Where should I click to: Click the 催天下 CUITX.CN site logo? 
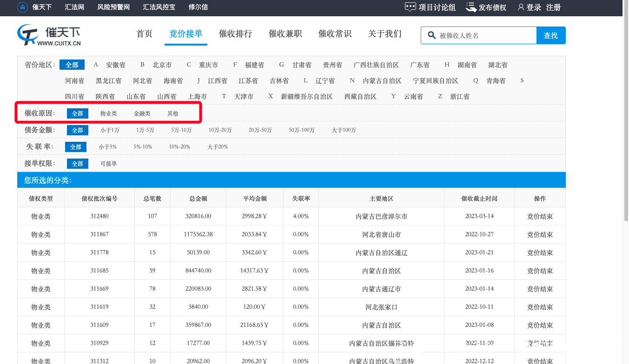point(49,35)
